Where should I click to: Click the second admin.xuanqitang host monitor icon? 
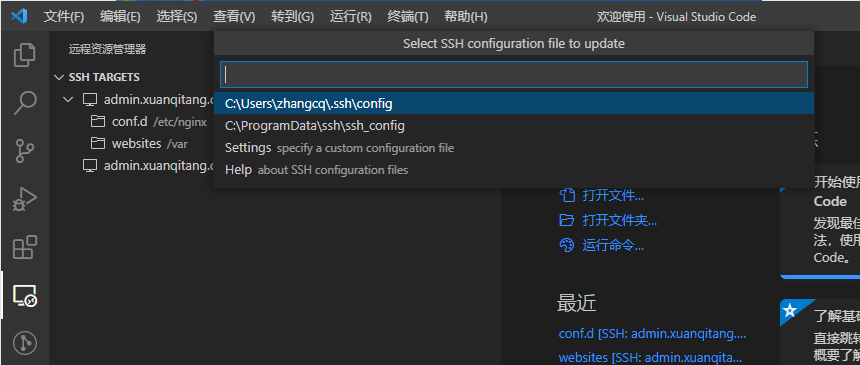pyautogui.click(x=89, y=166)
